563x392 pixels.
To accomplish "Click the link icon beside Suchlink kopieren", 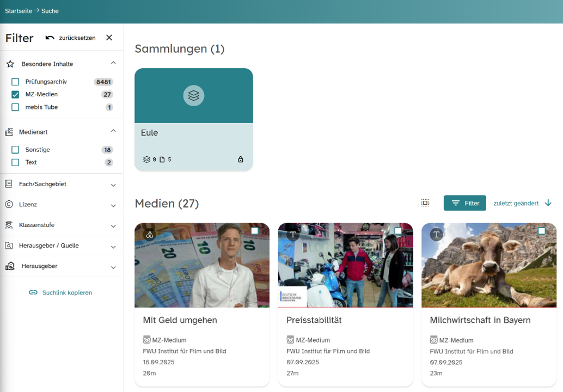I will click(33, 292).
